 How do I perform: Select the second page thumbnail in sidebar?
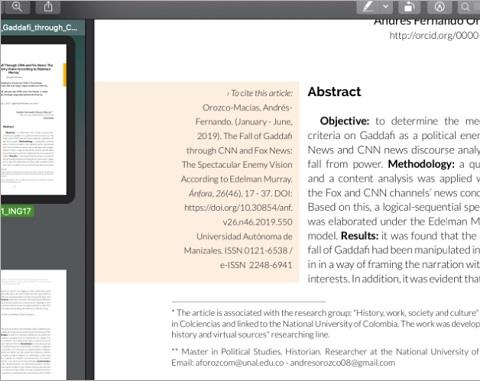click(x=33, y=325)
